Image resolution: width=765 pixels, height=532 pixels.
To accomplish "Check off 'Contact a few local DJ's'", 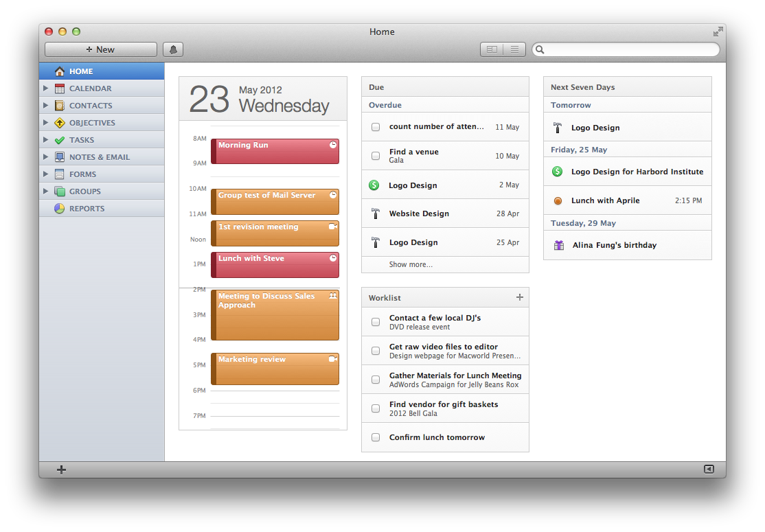I will [376, 322].
